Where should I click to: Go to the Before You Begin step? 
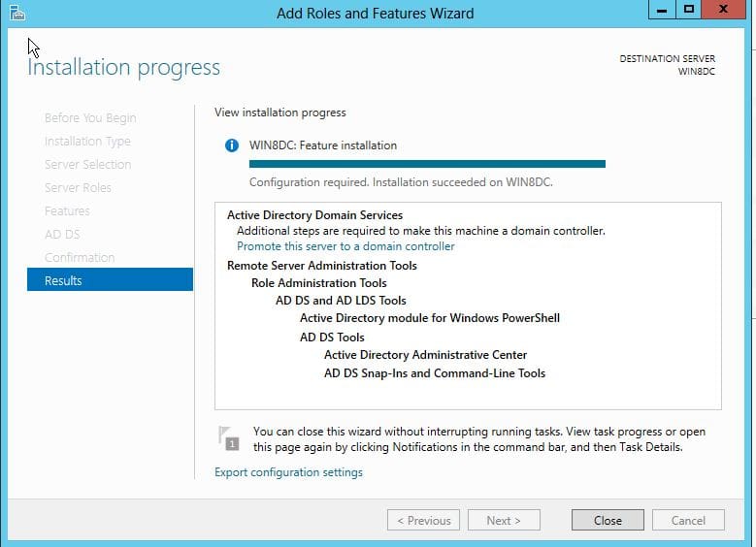(x=90, y=118)
